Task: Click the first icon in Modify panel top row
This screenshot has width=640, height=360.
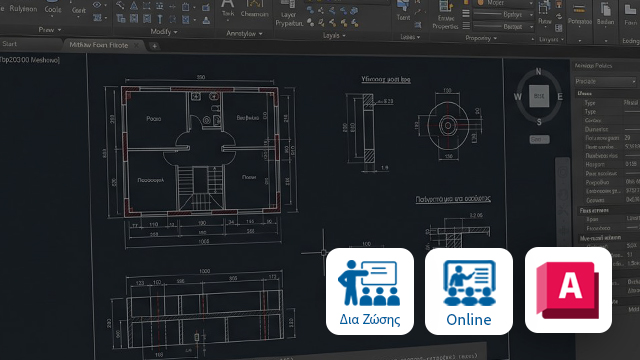Action: (x=120, y=5)
